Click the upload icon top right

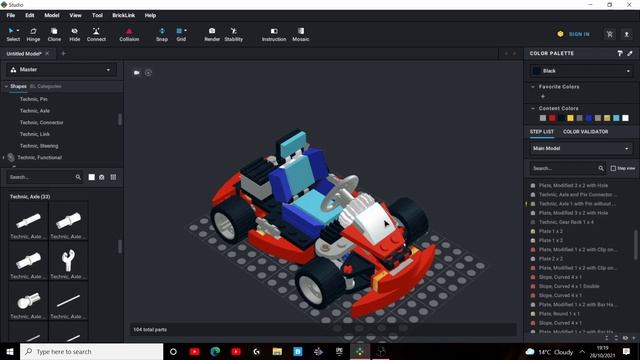627,34
